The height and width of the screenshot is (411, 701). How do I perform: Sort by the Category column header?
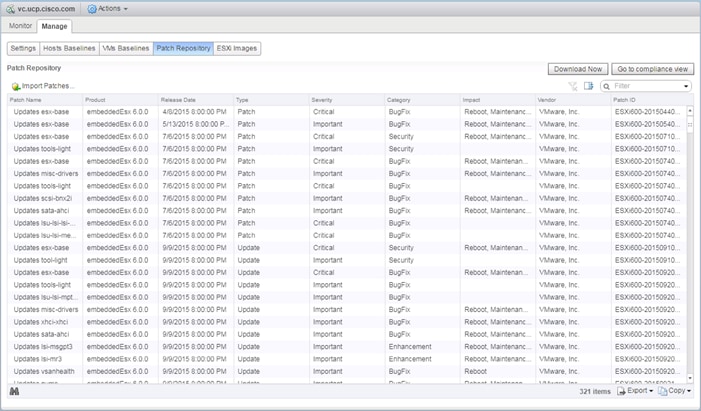pyautogui.click(x=423, y=100)
